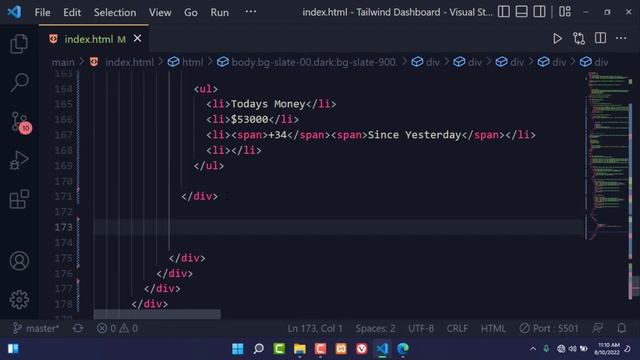
Task: Toggle the bottom panel layout icon
Action: coord(521,12)
